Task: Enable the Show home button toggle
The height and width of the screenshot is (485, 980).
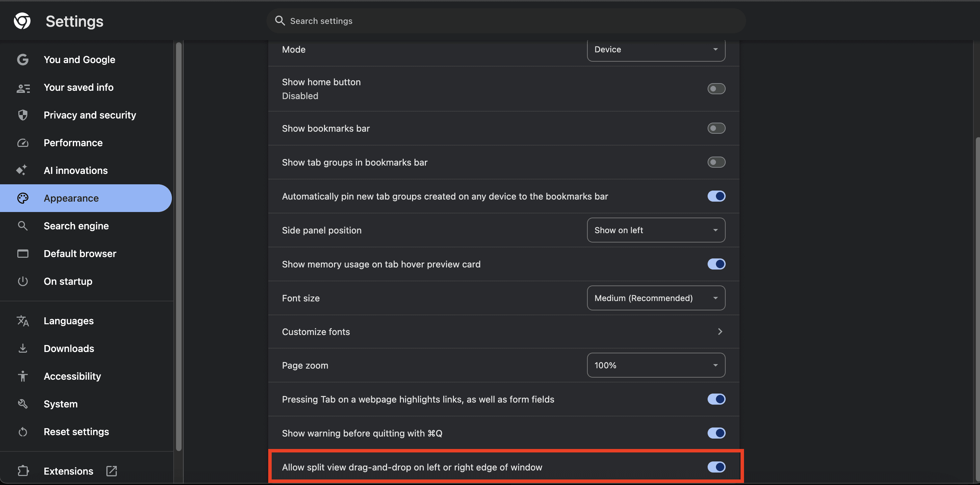Action: tap(716, 89)
